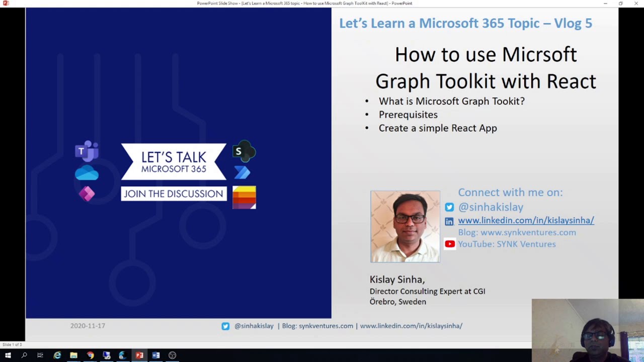Click YouTube: SYNK Ventures text
The width and height of the screenshot is (644, 362).
coord(507,244)
